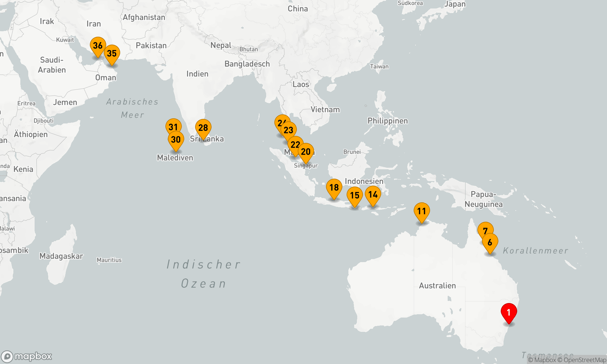Click orange pin number 14
The height and width of the screenshot is (364, 607).
point(373,194)
